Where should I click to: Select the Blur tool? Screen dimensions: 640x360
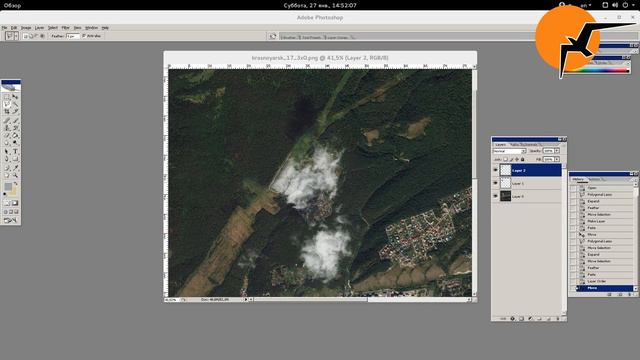click(x=7, y=142)
